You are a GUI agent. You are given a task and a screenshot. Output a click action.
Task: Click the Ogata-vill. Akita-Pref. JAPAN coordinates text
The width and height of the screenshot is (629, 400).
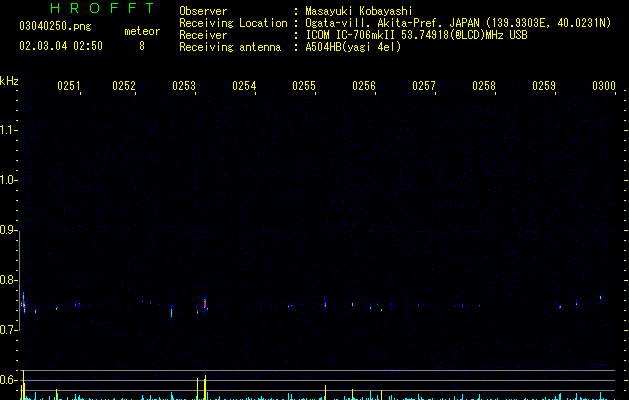[458, 23]
